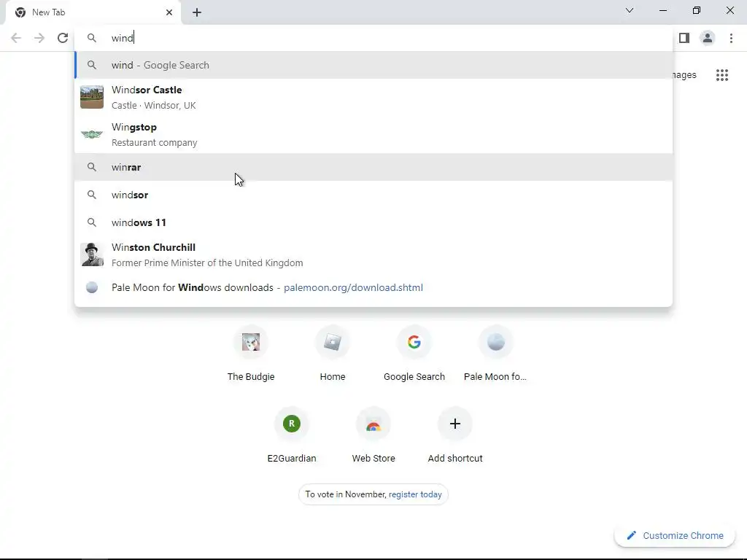Viewport: 747px width, 560px height.
Task: Open the Pale Moon shortcut tile
Action: coord(495,354)
